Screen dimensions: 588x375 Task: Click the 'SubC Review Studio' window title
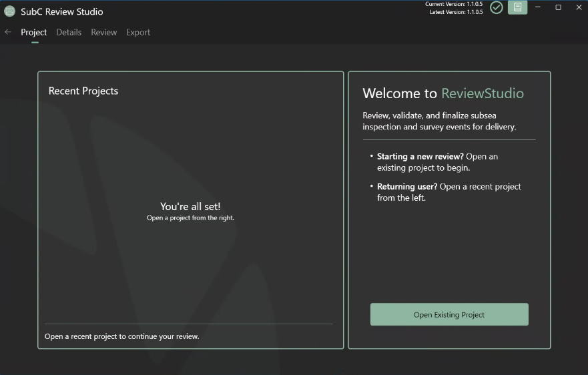[62, 11]
